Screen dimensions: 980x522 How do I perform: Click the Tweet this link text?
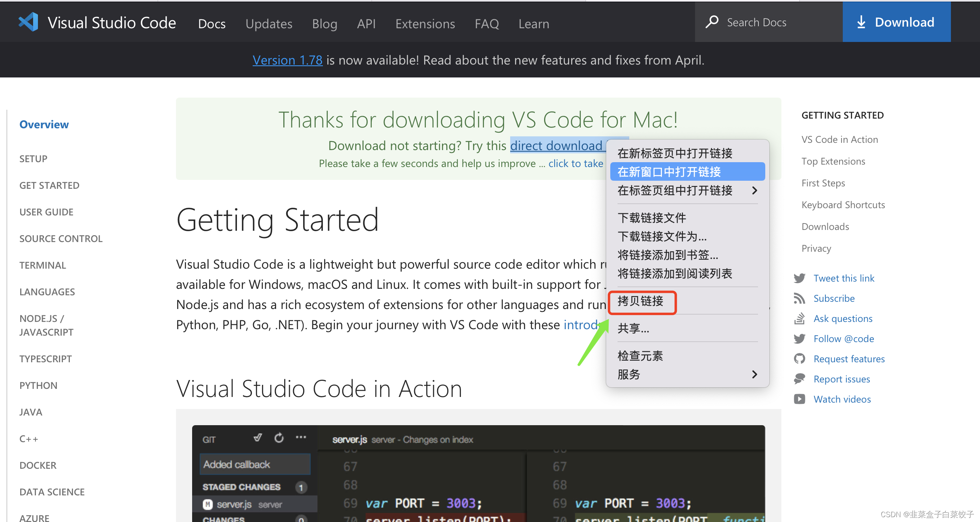coord(844,278)
